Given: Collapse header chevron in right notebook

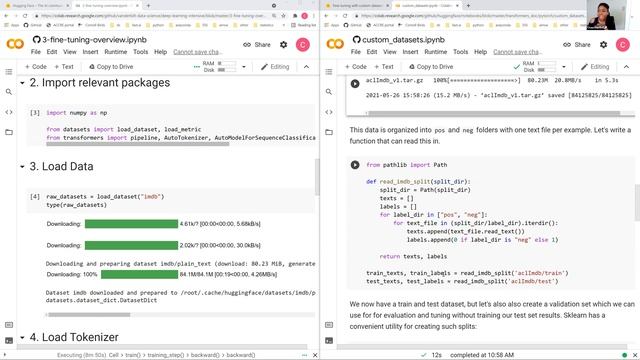Looking at the screenshot, I should tap(627, 67).
